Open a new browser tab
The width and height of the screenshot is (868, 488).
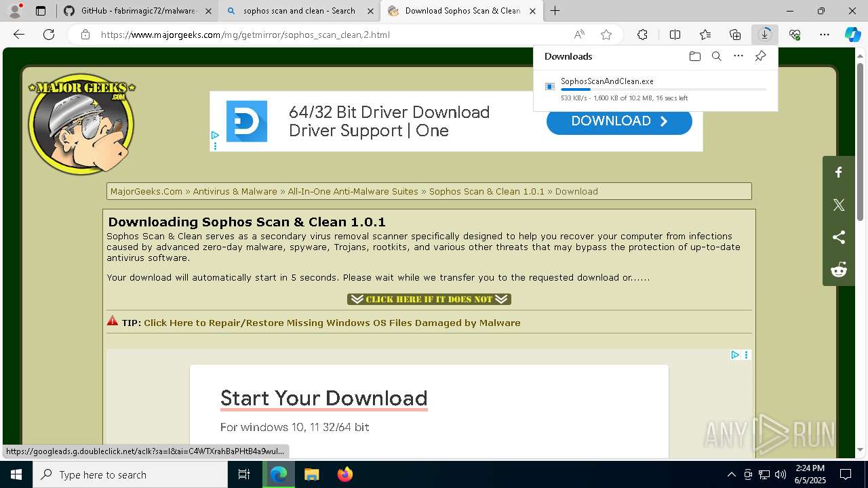click(x=555, y=11)
